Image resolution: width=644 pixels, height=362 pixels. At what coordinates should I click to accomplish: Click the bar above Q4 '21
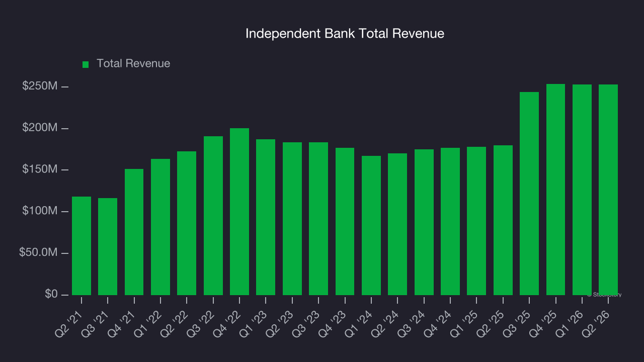(x=134, y=232)
